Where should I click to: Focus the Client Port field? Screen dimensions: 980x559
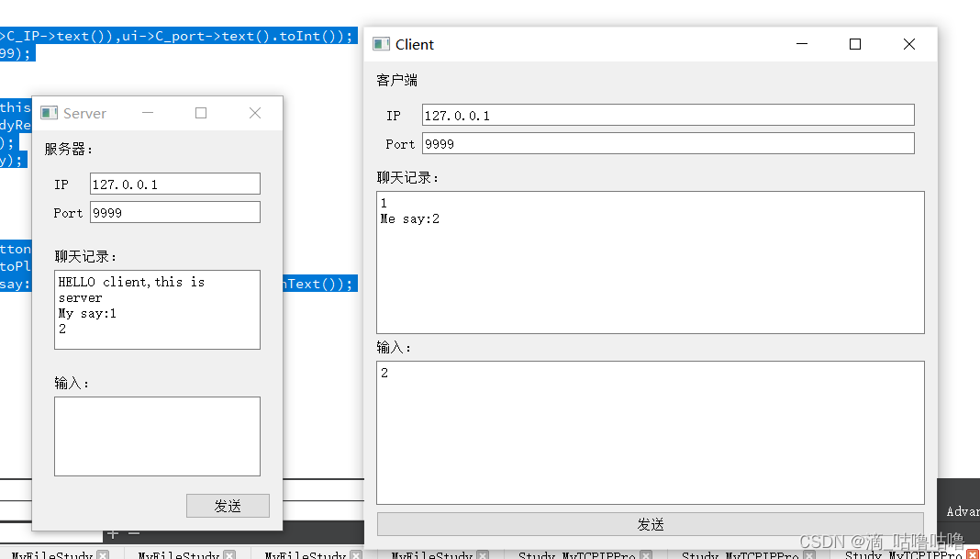coord(668,143)
